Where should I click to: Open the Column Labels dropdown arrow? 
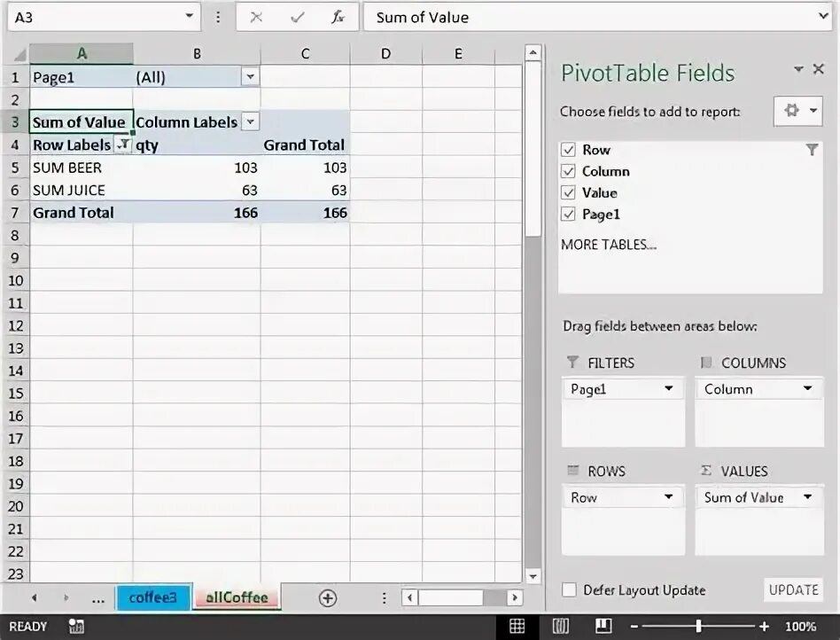(x=250, y=122)
